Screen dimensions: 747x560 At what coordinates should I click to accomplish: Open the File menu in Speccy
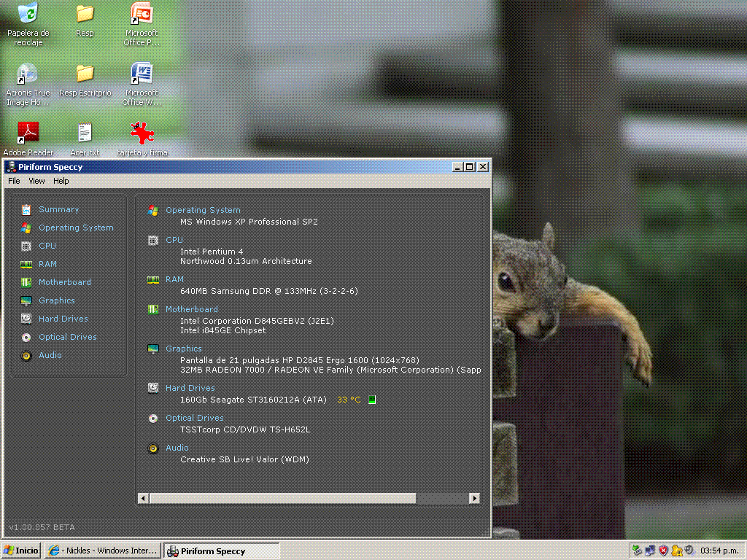(14, 181)
